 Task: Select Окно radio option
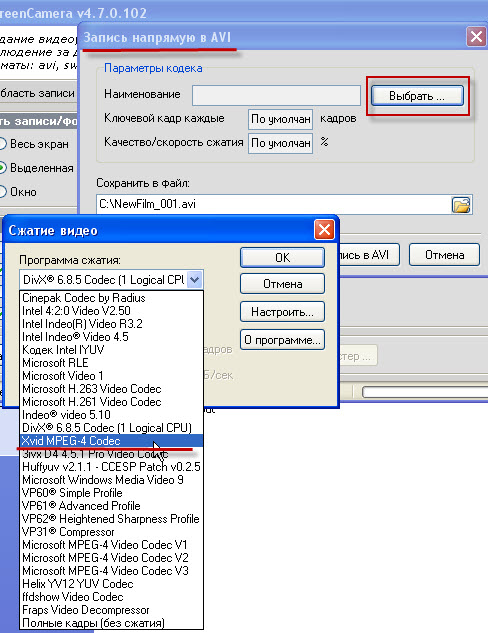coord(19,192)
